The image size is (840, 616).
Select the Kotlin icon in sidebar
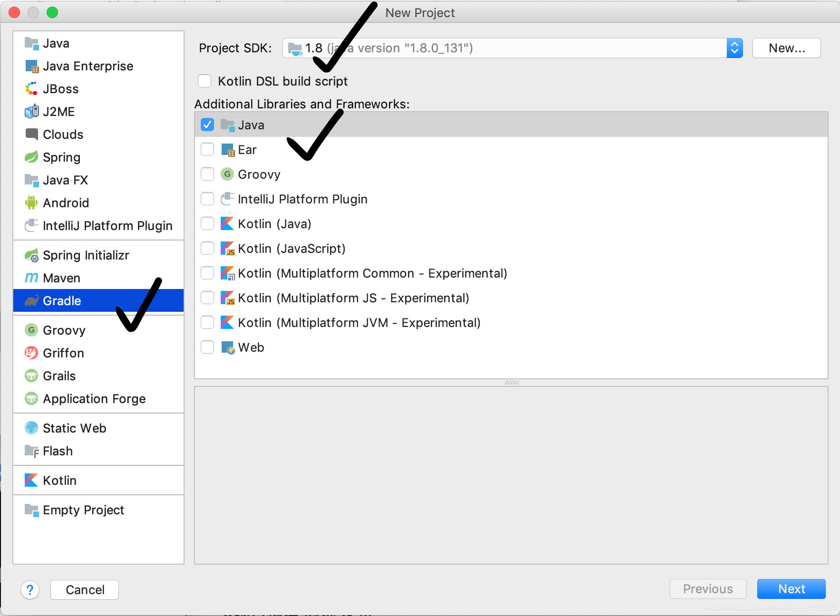(x=31, y=481)
